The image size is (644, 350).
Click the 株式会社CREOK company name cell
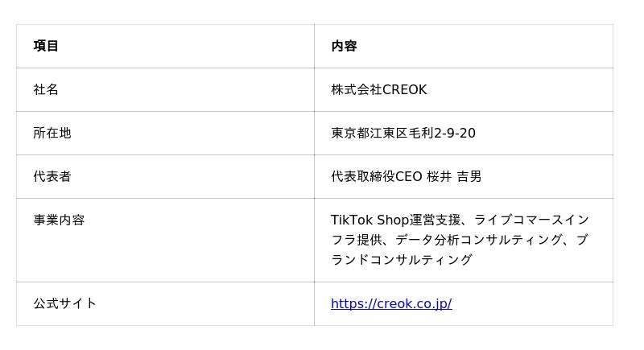(378, 89)
